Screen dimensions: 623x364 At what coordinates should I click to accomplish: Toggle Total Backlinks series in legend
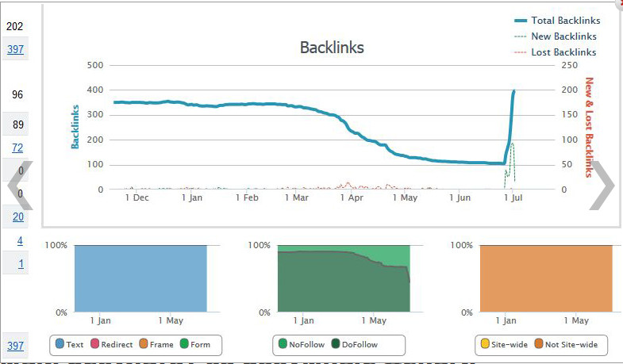[557, 21]
